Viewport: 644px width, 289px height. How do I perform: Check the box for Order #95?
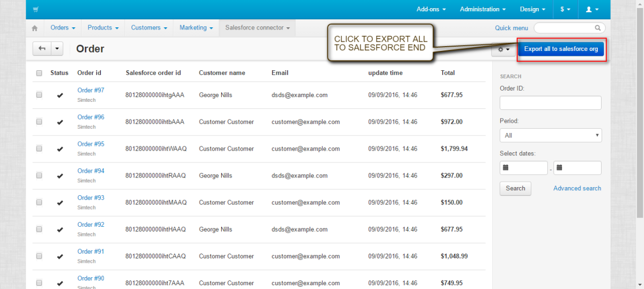coord(39,149)
